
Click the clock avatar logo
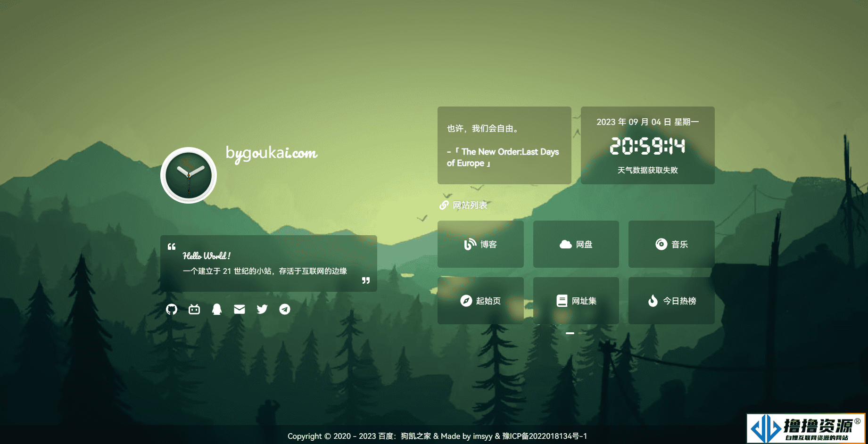(189, 175)
